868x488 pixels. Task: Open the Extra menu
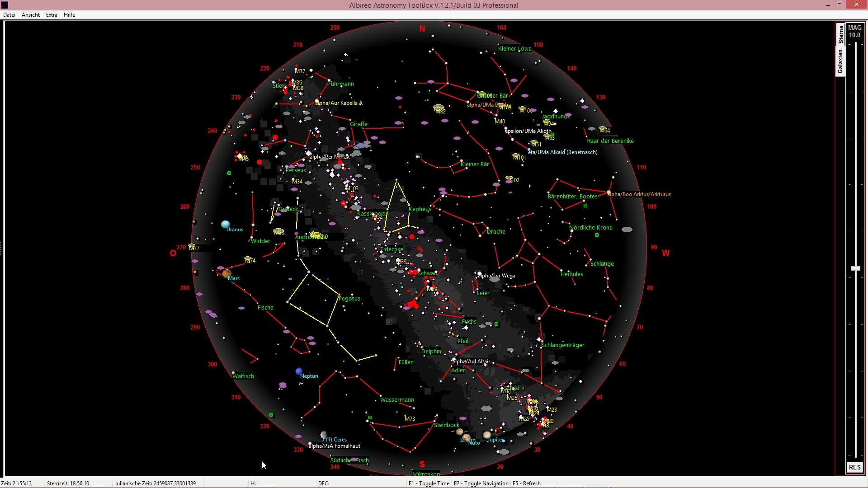52,15
